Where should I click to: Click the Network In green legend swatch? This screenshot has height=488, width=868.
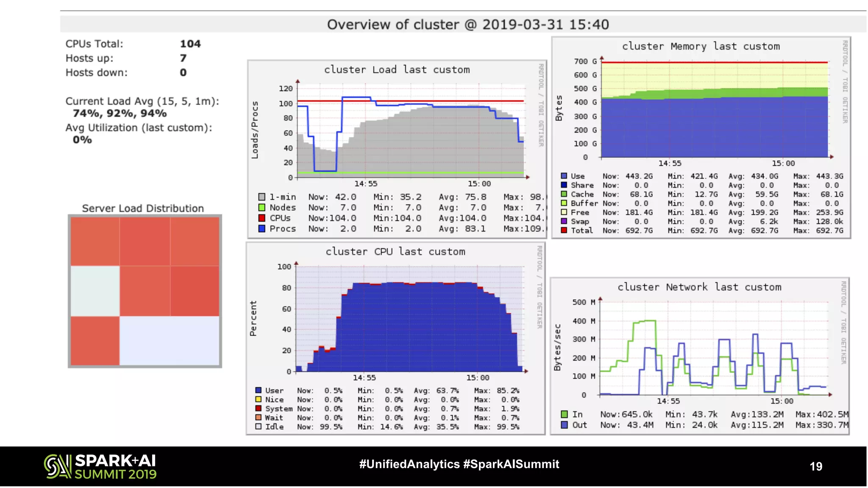(564, 414)
